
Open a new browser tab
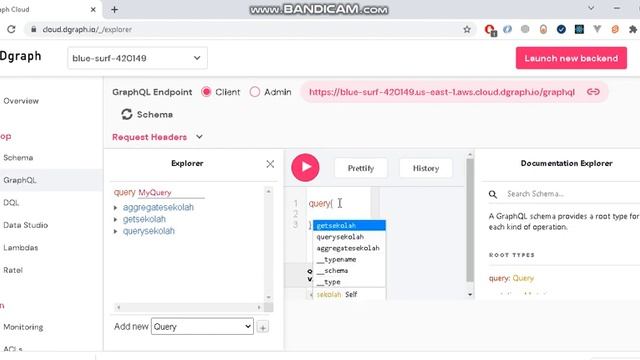coord(115,9)
